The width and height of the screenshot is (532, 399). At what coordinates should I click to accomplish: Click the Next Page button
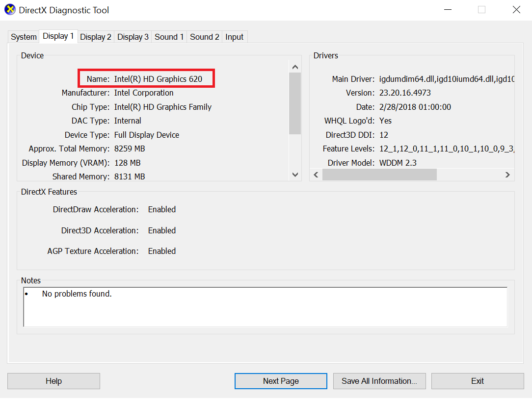coord(281,381)
